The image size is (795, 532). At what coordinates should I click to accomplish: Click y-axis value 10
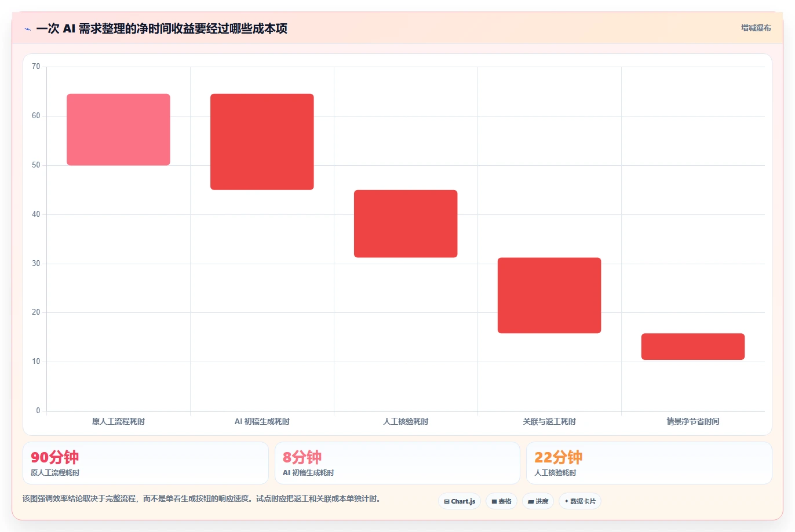[x=36, y=362]
